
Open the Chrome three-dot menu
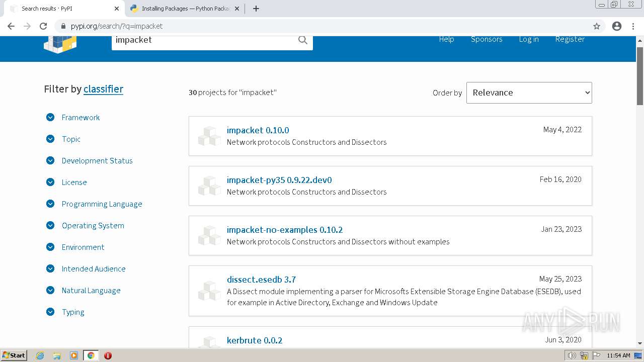633,26
